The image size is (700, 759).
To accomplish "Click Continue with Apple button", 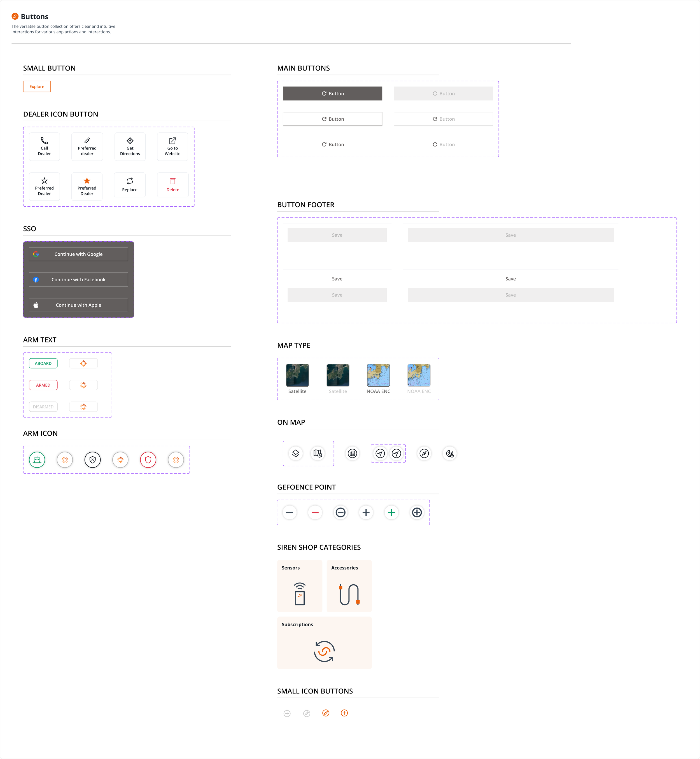I will pyautogui.click(x=78, y=305).
